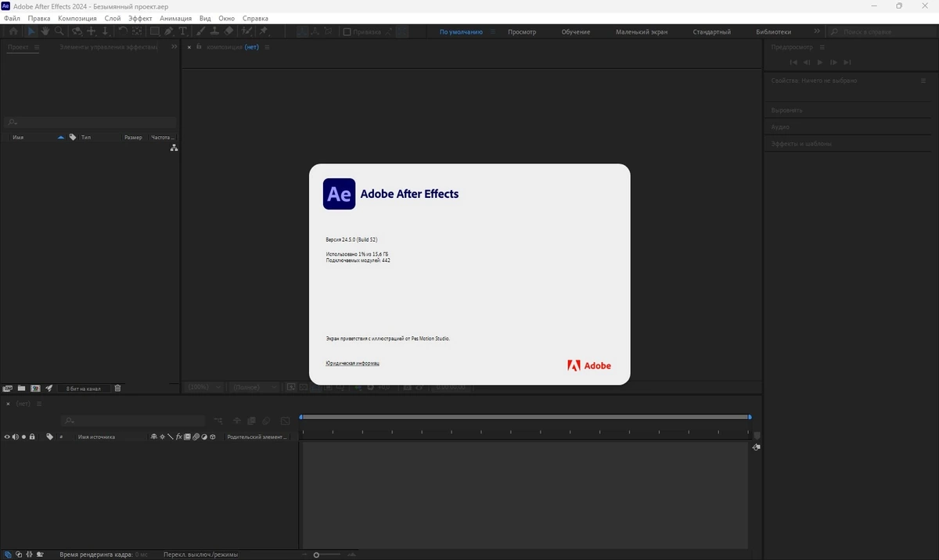Open Юридическая информация link in splash
The height and width of the screenshot is (560, 939).
click(352, 363)
